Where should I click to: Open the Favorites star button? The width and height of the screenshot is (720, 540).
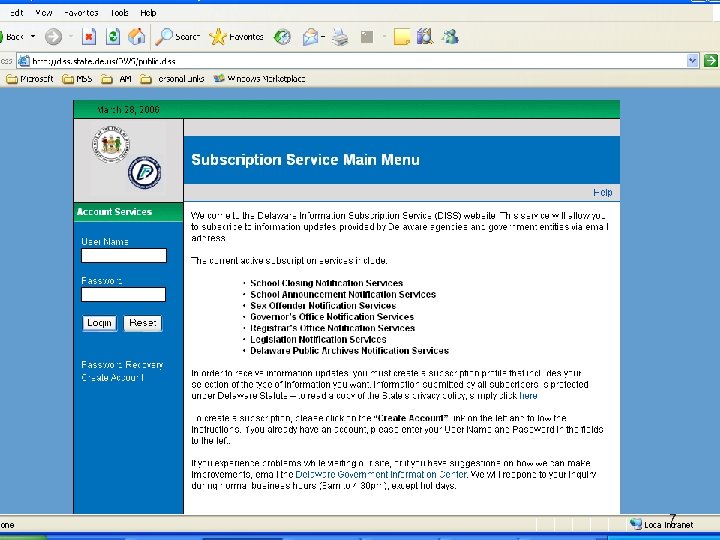(236, 36)
